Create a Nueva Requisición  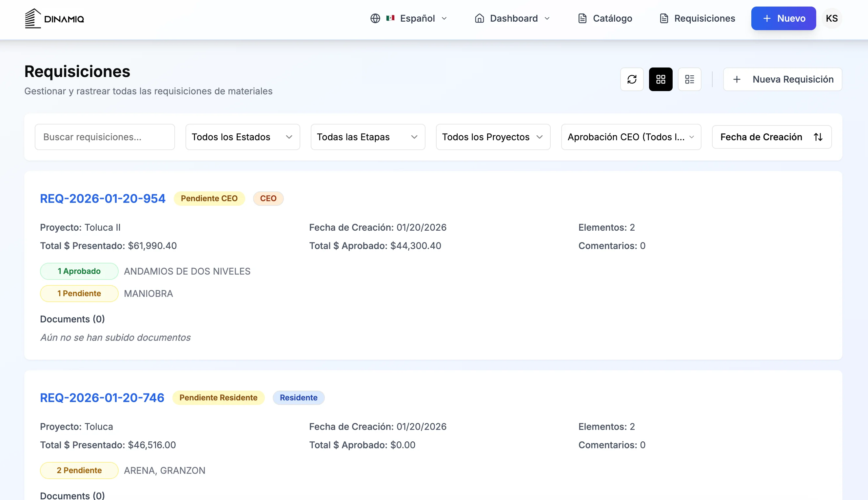pos(782,79)
